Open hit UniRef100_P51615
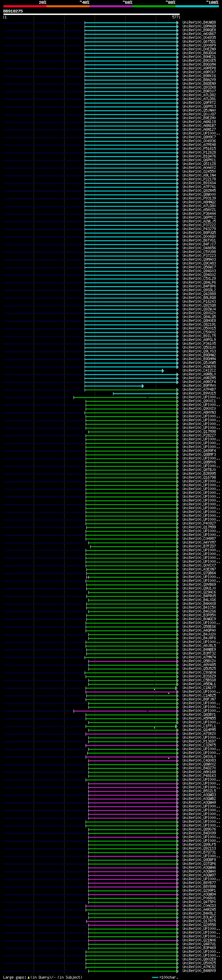Image resolution: width=222 pixels, height=980 pixels. (x=199, y=149)
